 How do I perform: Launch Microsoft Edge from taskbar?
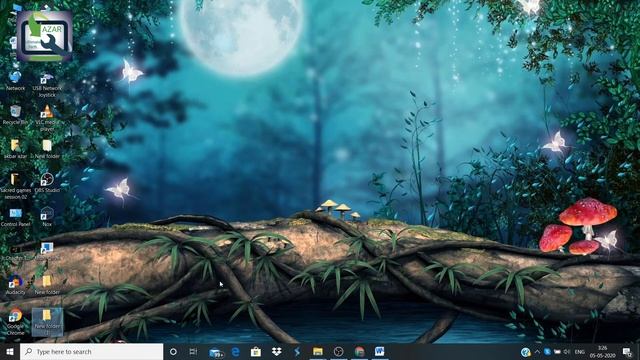click(x=236, y=351)
